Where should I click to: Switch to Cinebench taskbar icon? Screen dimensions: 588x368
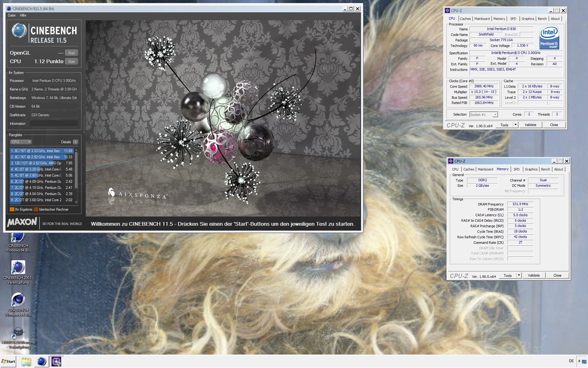(x=41, y=362)
